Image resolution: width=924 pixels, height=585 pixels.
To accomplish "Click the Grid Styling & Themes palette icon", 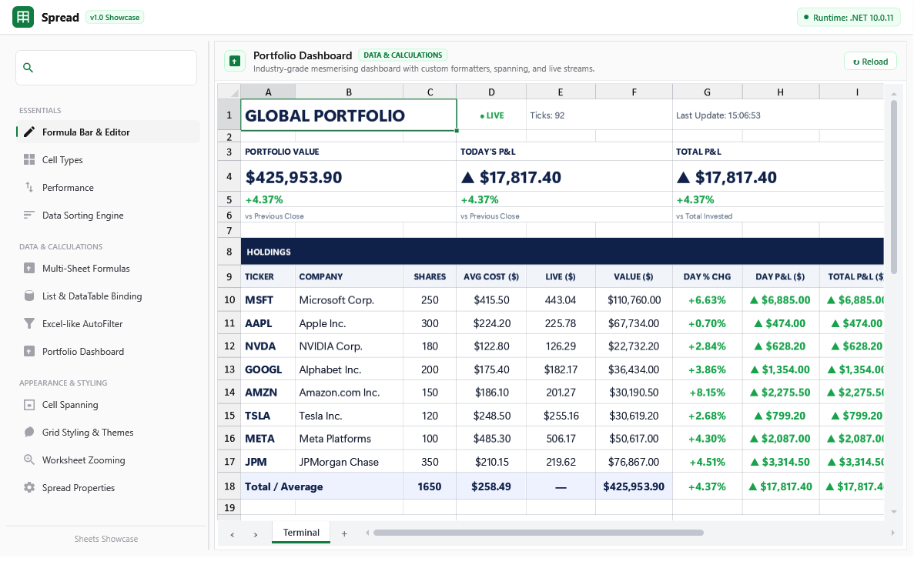I will point(29,433).
